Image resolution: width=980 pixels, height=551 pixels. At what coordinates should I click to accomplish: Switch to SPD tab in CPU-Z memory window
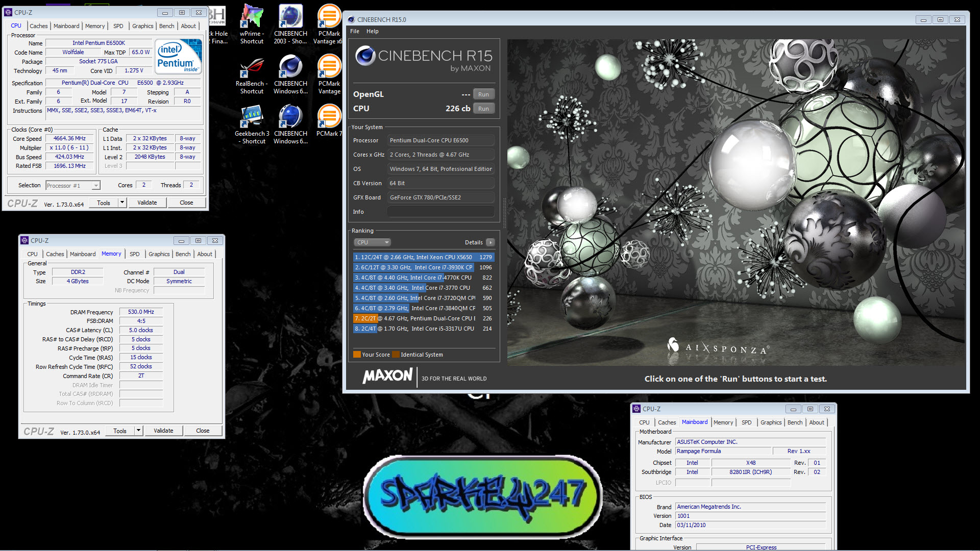coord(135,254)
